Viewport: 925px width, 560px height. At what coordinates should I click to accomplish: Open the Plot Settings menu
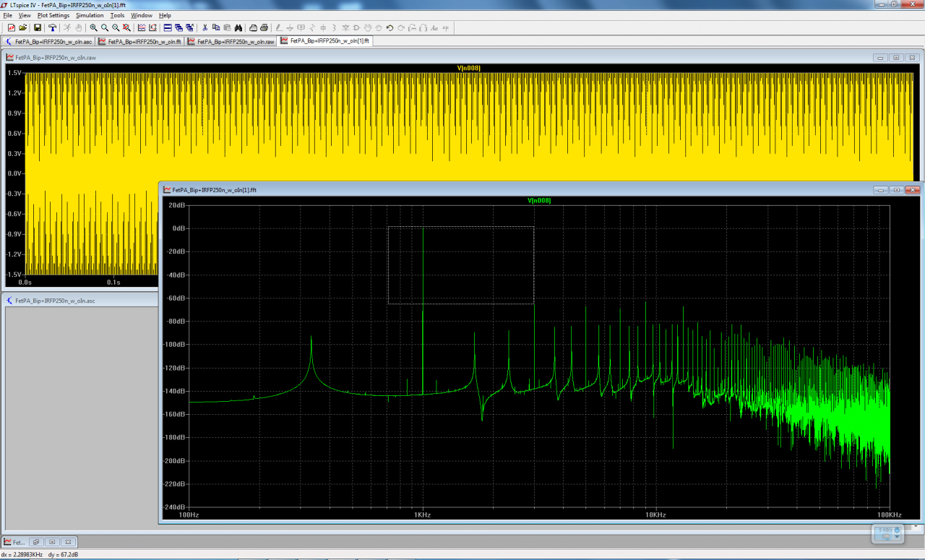pos(53,15)
